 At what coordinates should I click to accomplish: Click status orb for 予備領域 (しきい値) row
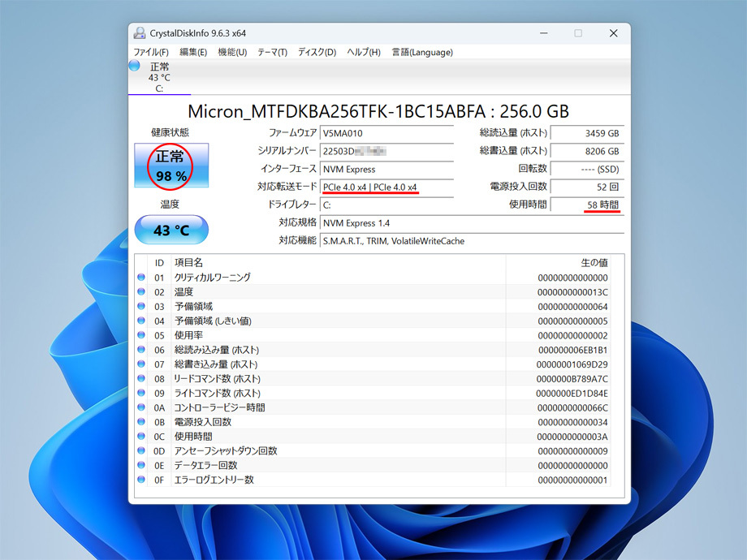141,321
